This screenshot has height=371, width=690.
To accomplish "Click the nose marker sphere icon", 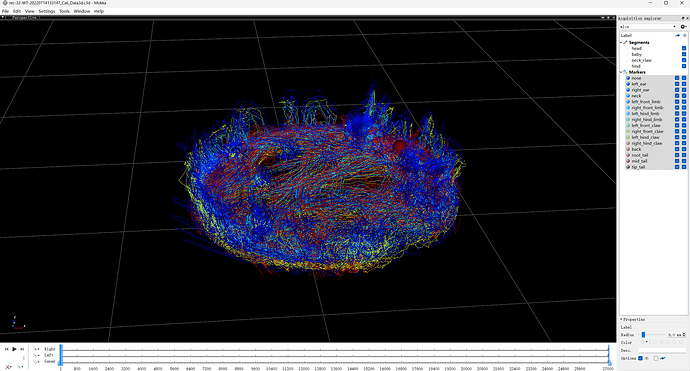I will (x=628, y=78).
